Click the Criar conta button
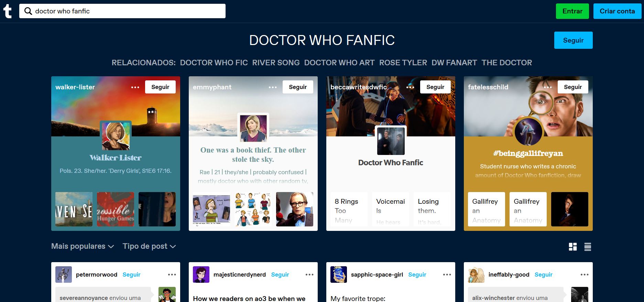This screenshot has width=644, height=302. tap(617, 11)
